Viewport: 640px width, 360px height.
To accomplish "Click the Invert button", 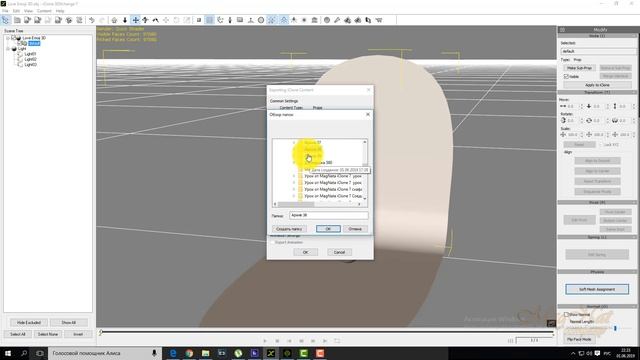I will [78, 334].
